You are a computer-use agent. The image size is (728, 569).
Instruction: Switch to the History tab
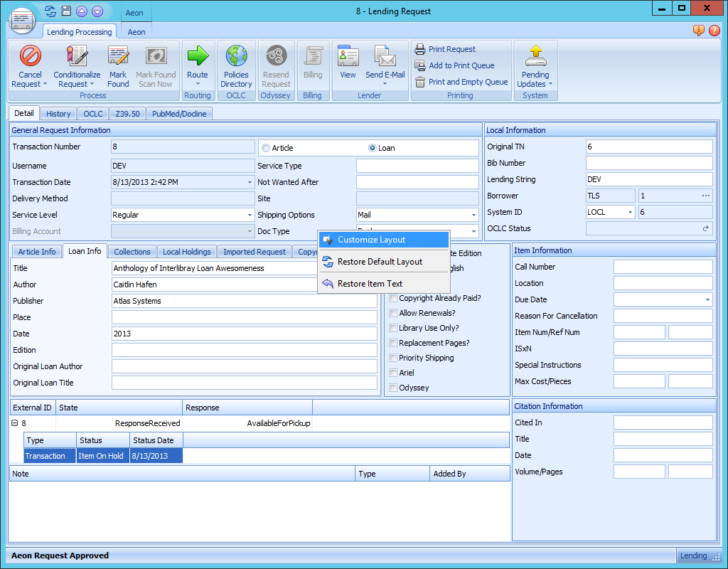58,114
